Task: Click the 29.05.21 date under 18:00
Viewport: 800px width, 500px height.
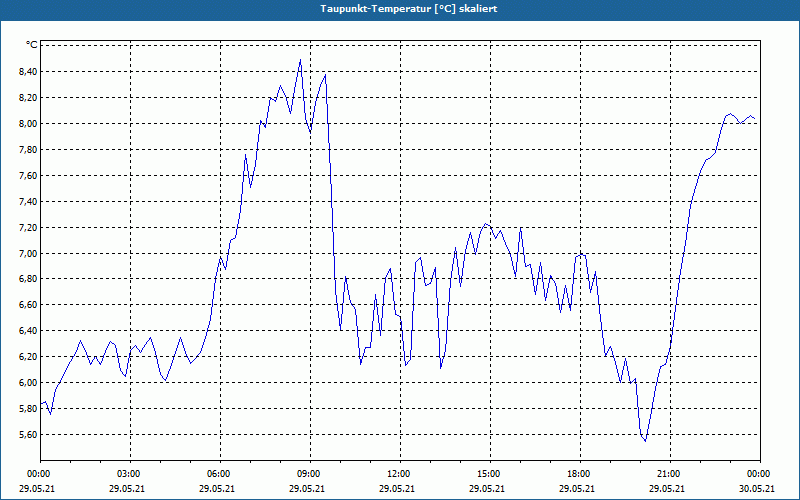Action: click(577, 488)
